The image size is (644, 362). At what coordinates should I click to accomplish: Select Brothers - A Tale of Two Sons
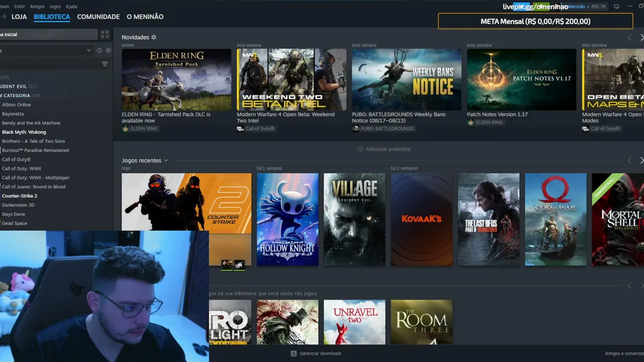33,141
